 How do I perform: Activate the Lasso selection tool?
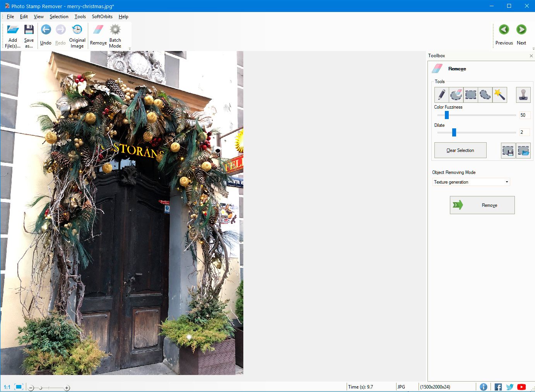point(485,95)
